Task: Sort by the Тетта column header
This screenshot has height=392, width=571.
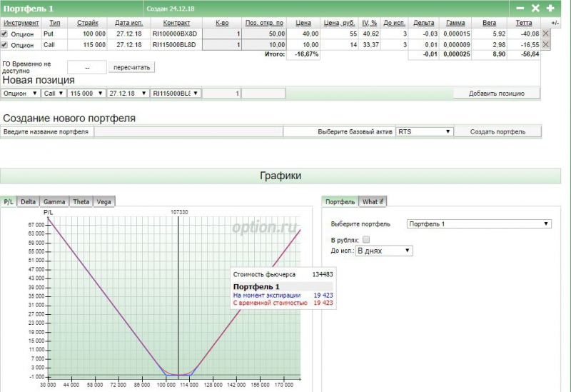Action: (524, 23)
